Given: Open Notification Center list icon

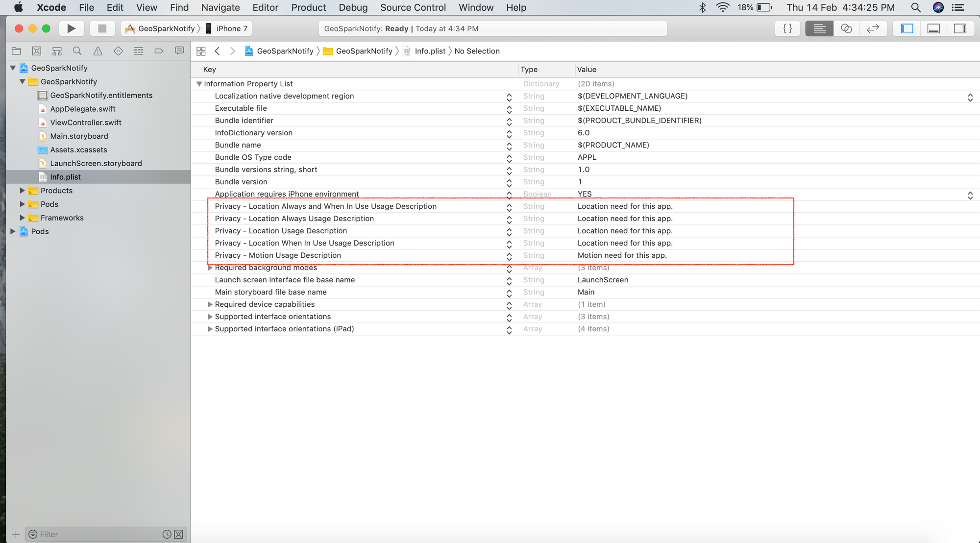Looking at the screenshot, I should point(957,7).
